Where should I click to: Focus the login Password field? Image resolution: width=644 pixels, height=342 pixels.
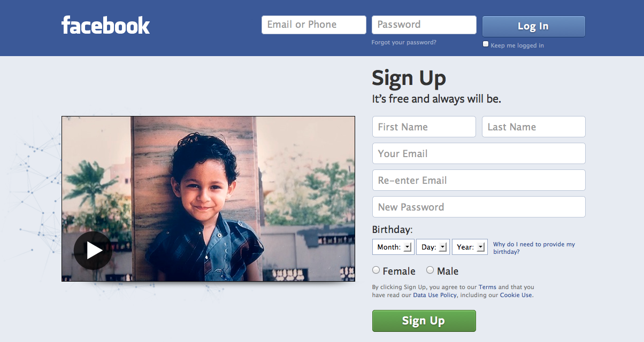[424, 25]
